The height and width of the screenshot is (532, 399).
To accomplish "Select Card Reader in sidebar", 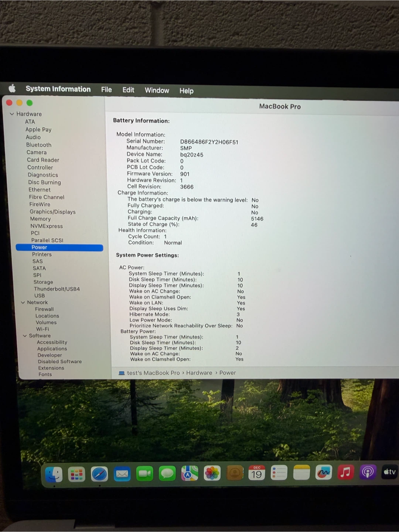I will coord(43,160).
